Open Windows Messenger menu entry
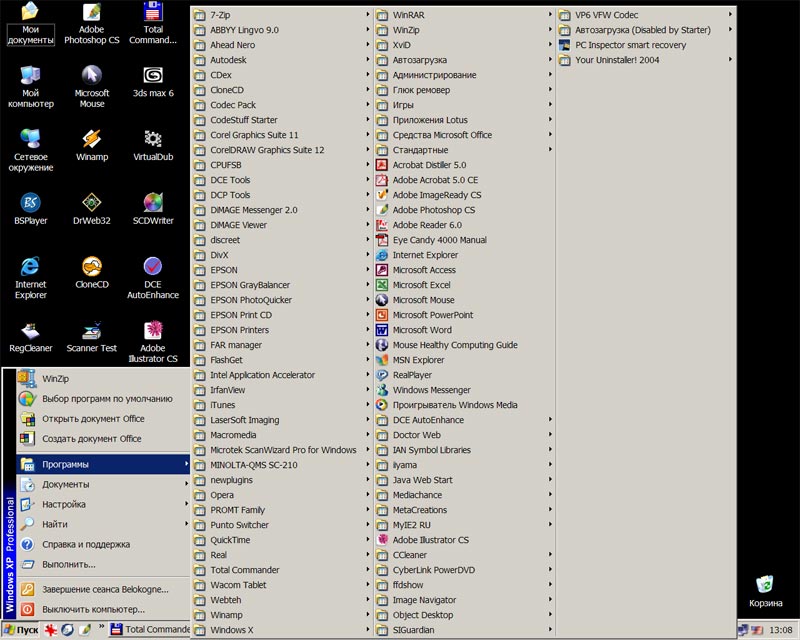Image resolution: width=800 pixels, height=640 pixels. click(x=464, y=390)
